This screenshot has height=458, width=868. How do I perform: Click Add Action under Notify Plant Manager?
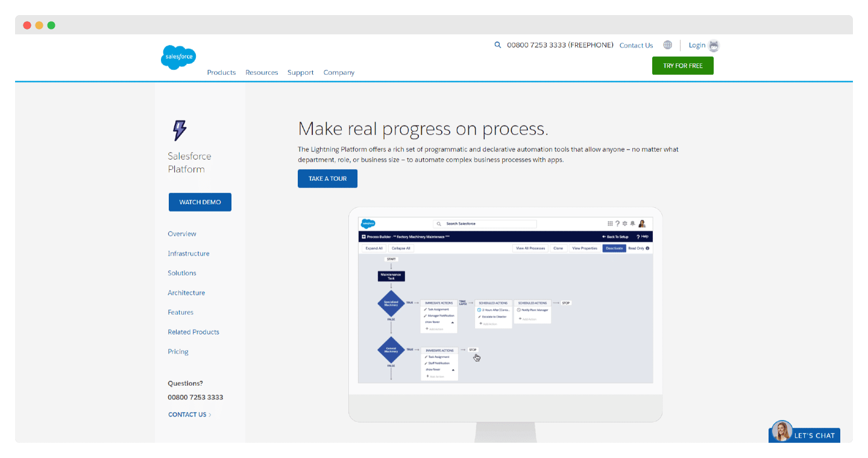pyautogui.click(x=527, y=319)
